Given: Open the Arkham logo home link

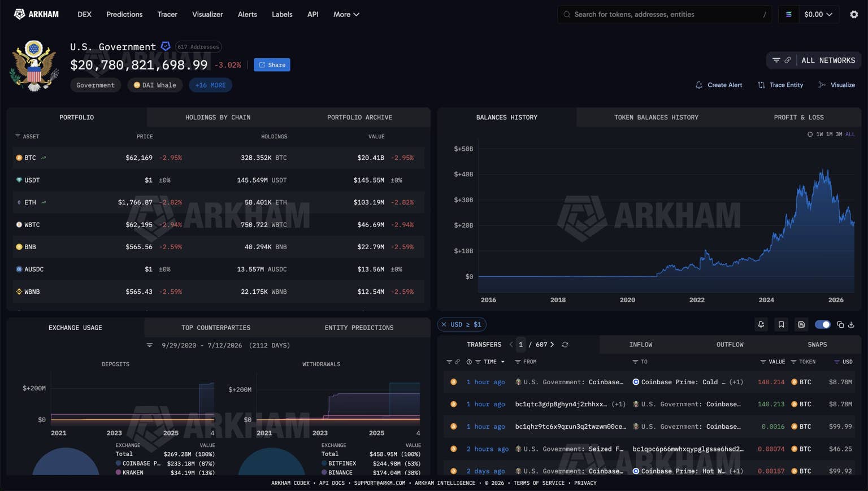Looking at the screenshot, I should (36, 14).
